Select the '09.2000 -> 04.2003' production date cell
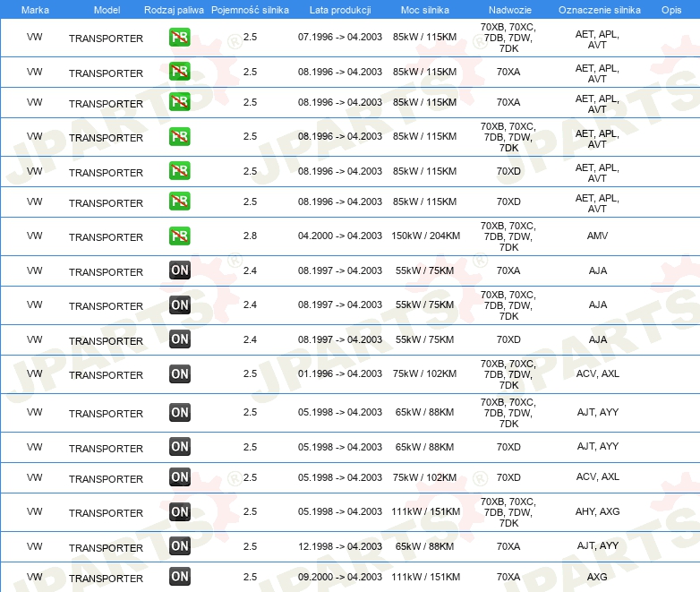This screenshot has height=592, width=700. pos(340,577)
